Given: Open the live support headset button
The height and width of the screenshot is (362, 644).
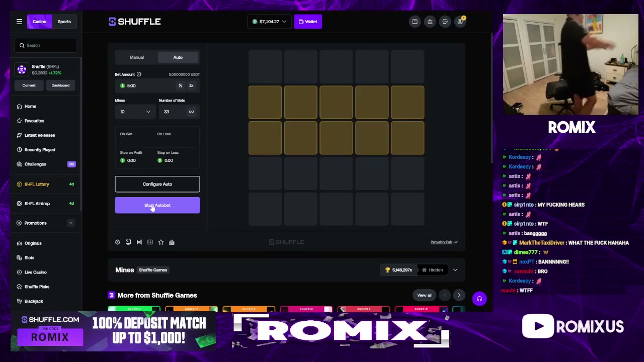Looking at the screenshot, I should 479,299.
